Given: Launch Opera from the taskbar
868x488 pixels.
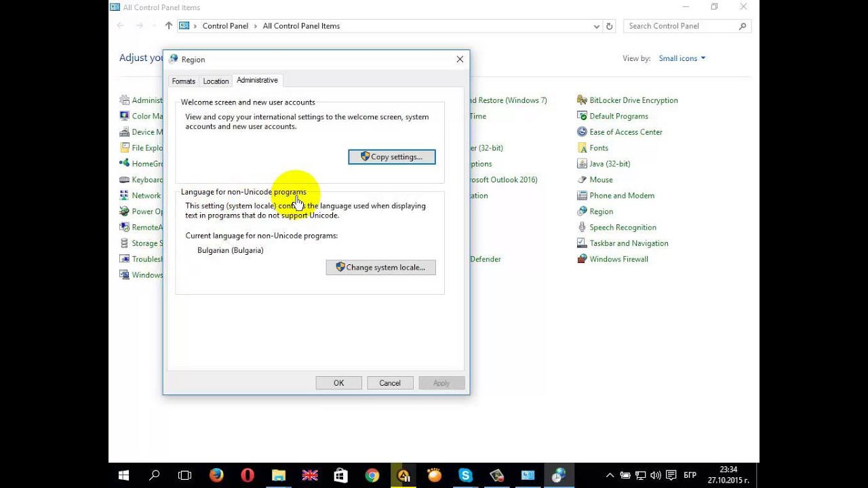Looking at the screenshot, I should [x=248, y=475].
